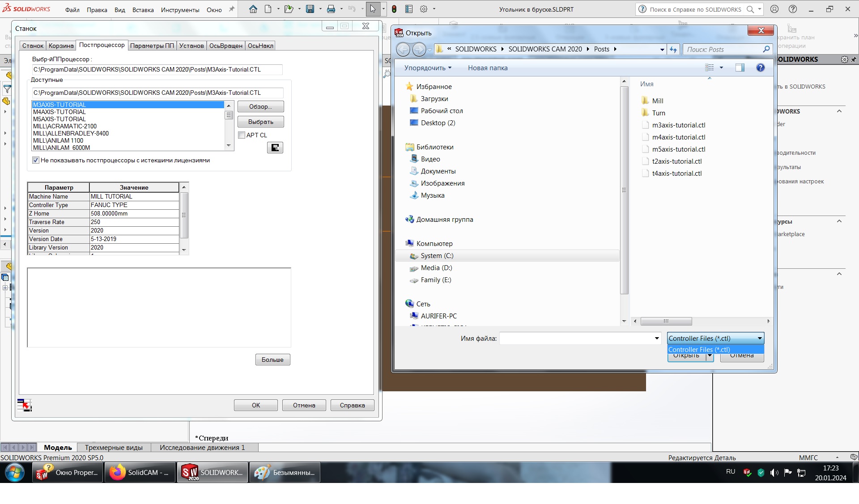Viewport: 859px width, 504px height.
Task: Select the m5axis-tutorial.ctl file
Action: tap(678, 149)
